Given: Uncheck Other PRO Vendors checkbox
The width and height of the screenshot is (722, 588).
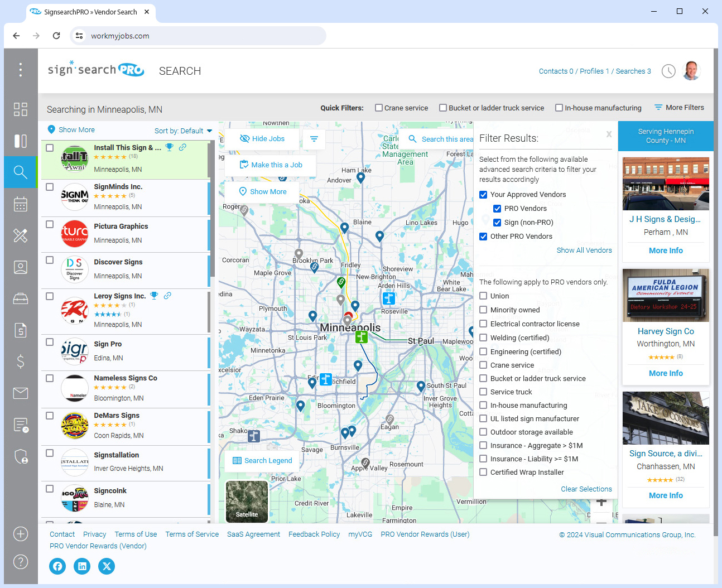Looking at the screenshot, I should pyautogui.click(x=484, y=237).
